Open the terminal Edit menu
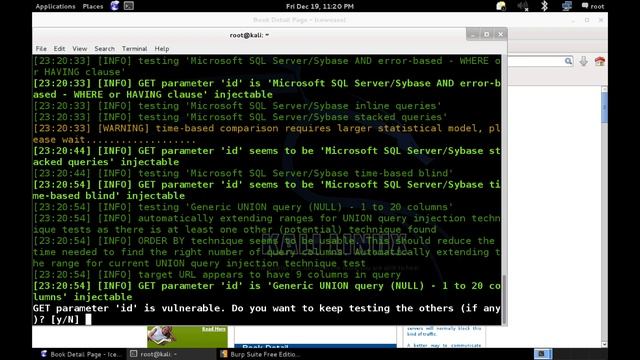 click(59, 49)
